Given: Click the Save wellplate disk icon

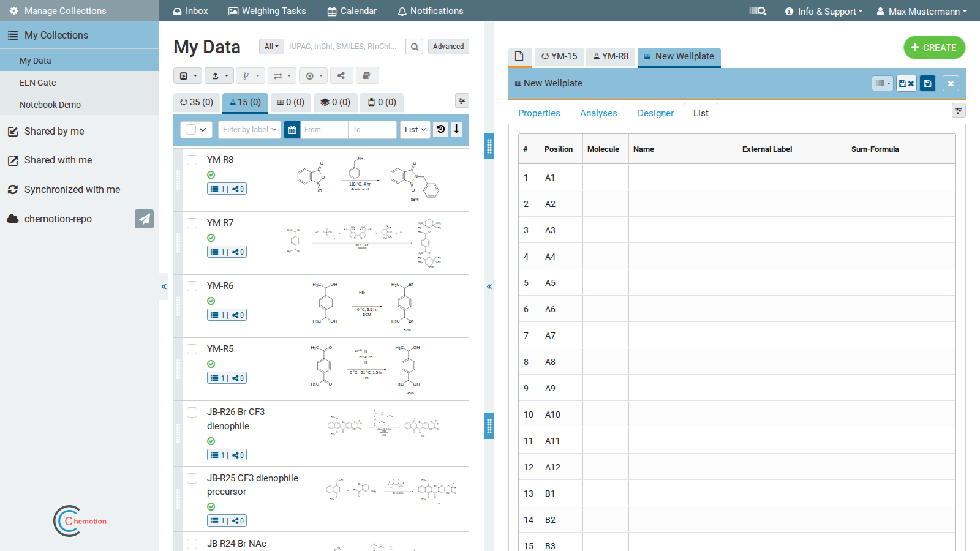Looking at the screenshot, I should (x=928, y=83).
